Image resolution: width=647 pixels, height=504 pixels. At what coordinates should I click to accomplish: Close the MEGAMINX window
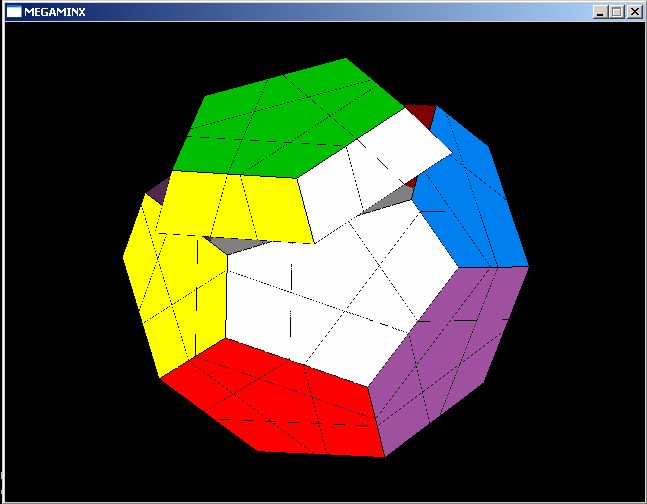point(635,12)
